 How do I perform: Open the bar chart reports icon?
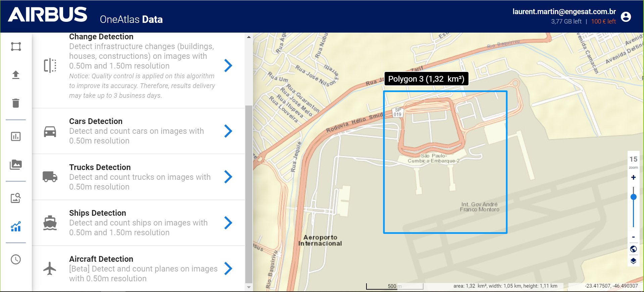[x=16, y=136]
